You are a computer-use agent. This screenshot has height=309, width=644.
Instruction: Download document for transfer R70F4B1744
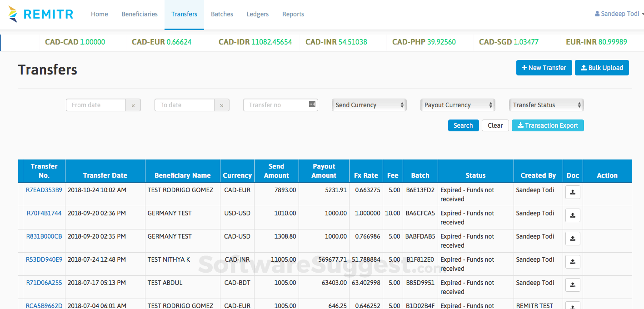[x=572, y=215]
